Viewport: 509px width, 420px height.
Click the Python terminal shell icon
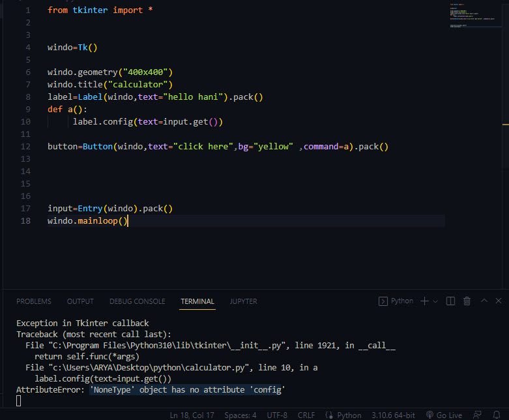(384, 301)
